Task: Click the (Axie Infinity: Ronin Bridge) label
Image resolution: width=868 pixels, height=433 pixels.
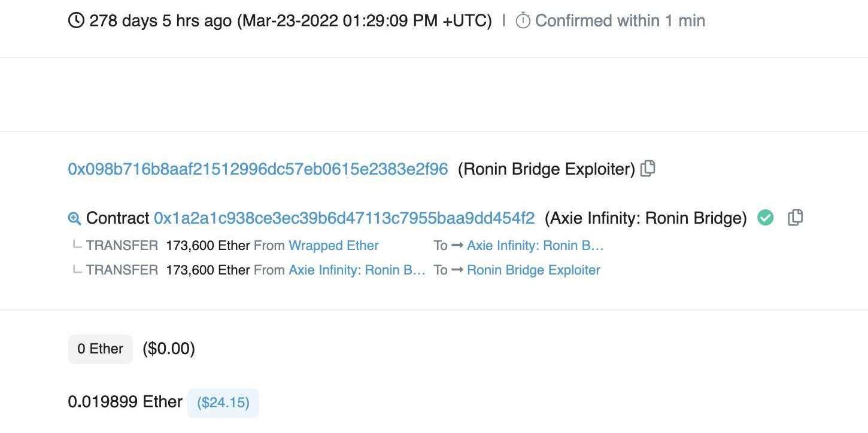Action: pos(645,218)
